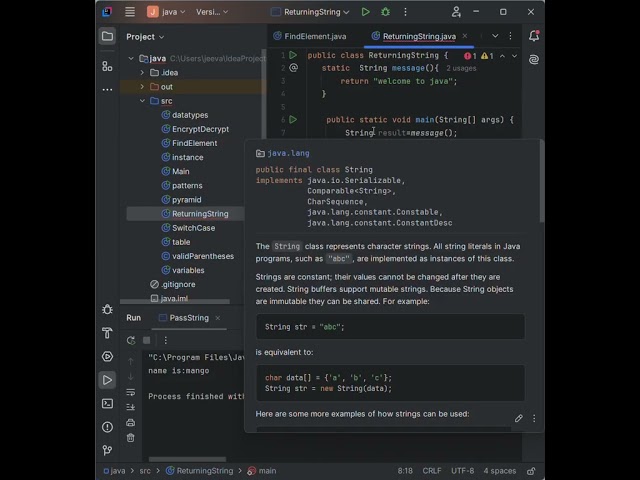Edit documentation source with pencil icon
This screenshot has height=480, width=640.
pos(518,418)
